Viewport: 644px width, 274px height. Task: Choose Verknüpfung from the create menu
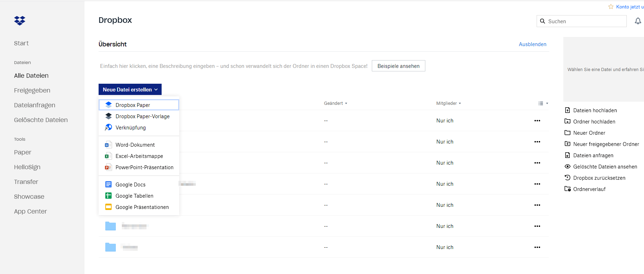tap(139, 127)
